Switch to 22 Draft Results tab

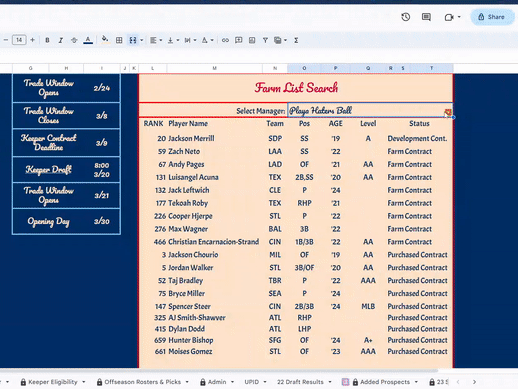(x=300, y=382)
